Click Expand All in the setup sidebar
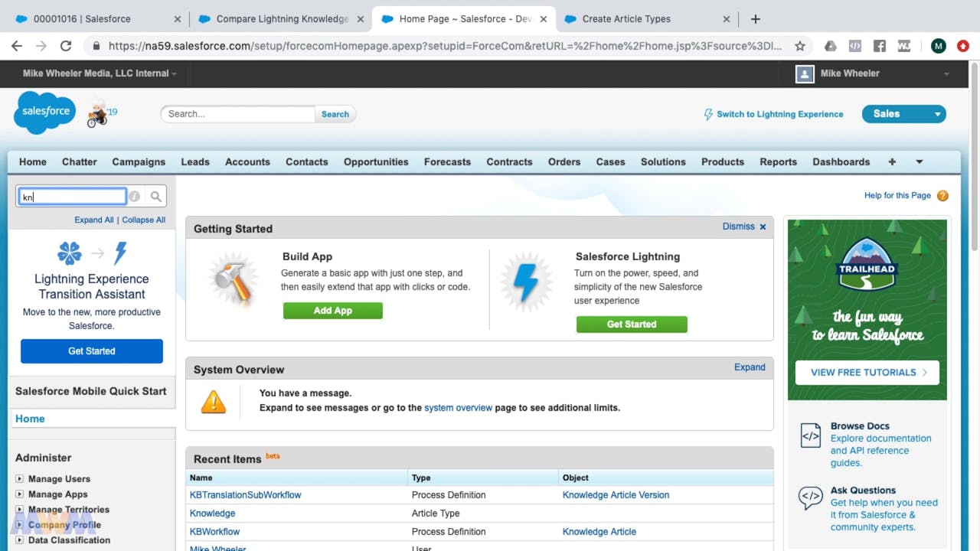Image resolution: width=980 pixels, height=551 pixels. click(93, 220)
